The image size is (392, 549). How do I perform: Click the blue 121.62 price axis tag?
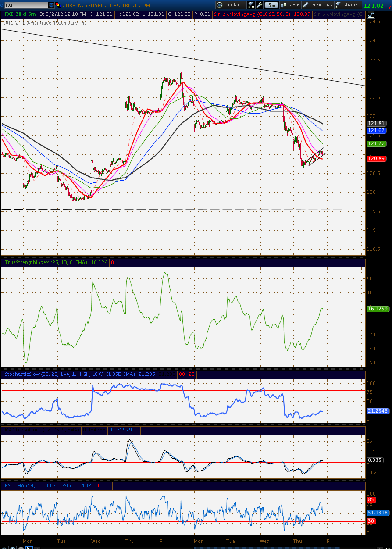pos(377,131)
